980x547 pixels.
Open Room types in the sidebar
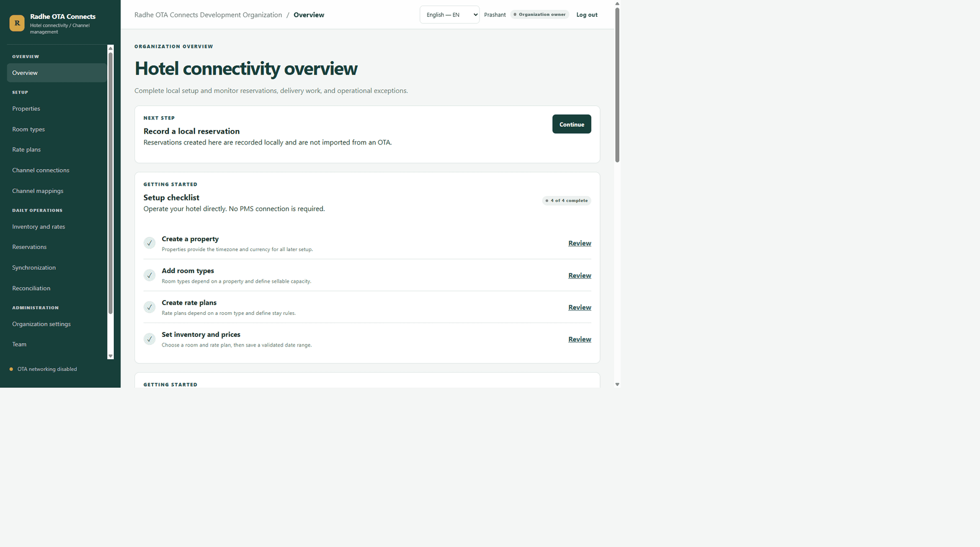(x=57, y=129)
